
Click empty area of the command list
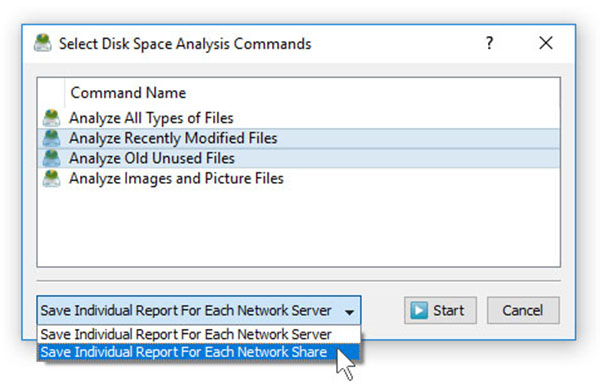(298, 226)
